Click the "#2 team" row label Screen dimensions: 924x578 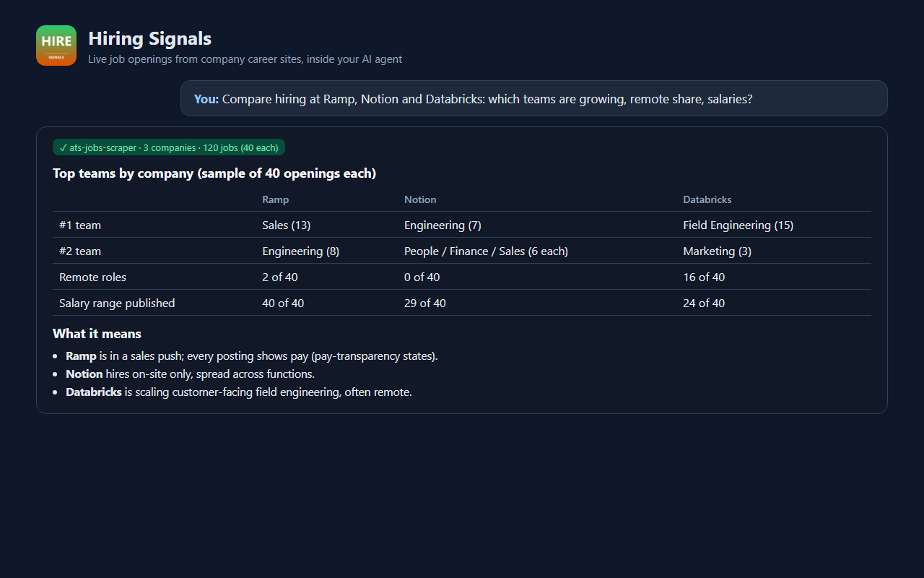click(x=80, y=251)
